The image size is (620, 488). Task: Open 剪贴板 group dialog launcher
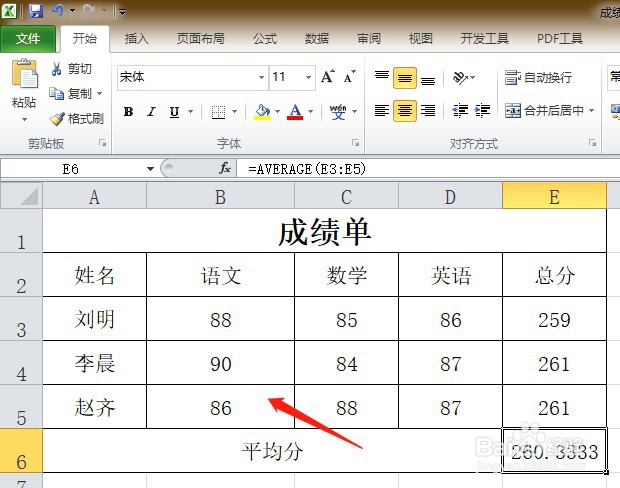pyautogui.click(x=103, y=143)
